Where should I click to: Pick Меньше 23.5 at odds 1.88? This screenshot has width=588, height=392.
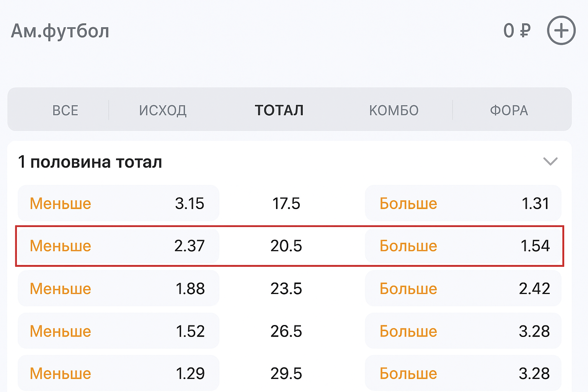[x=118, y=288]
